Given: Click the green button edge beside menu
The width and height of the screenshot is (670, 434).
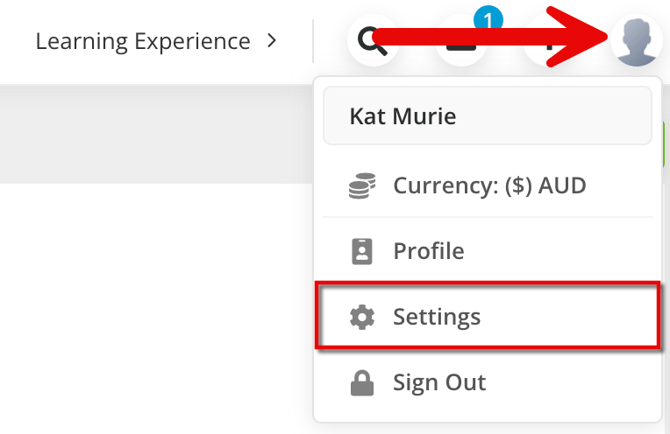Looking at the screenshot, I should [x=664, y=143].
